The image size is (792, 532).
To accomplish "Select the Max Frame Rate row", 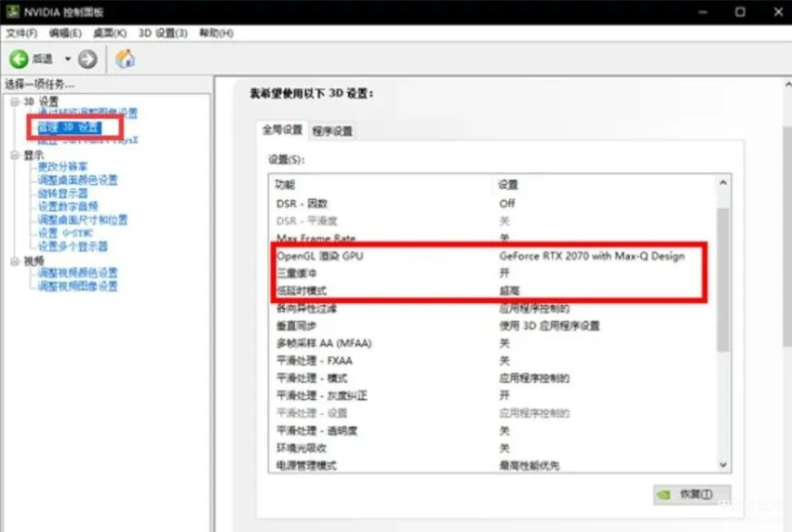I will (492, 238).
